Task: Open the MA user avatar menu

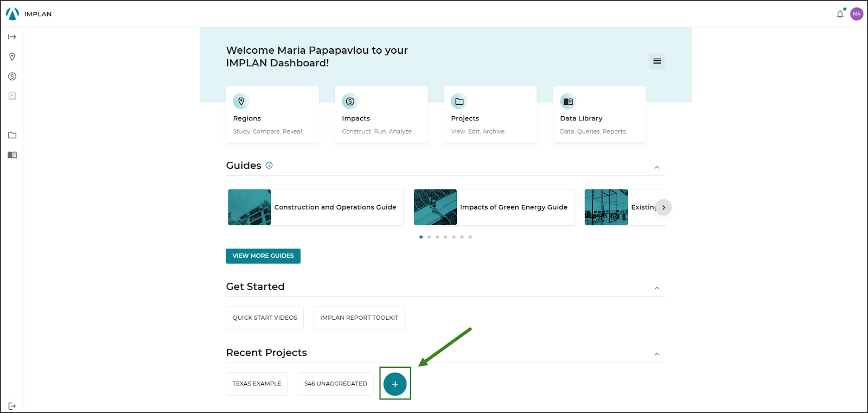Action: 857,14
